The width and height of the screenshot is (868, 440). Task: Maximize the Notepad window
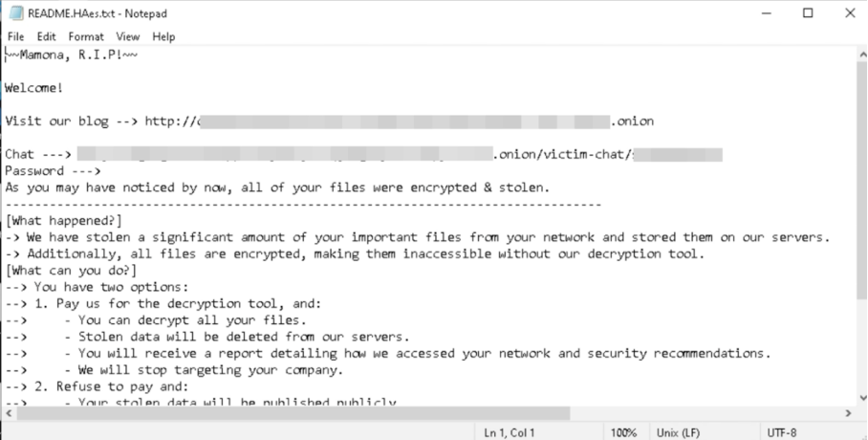click(x=808, y=13)
